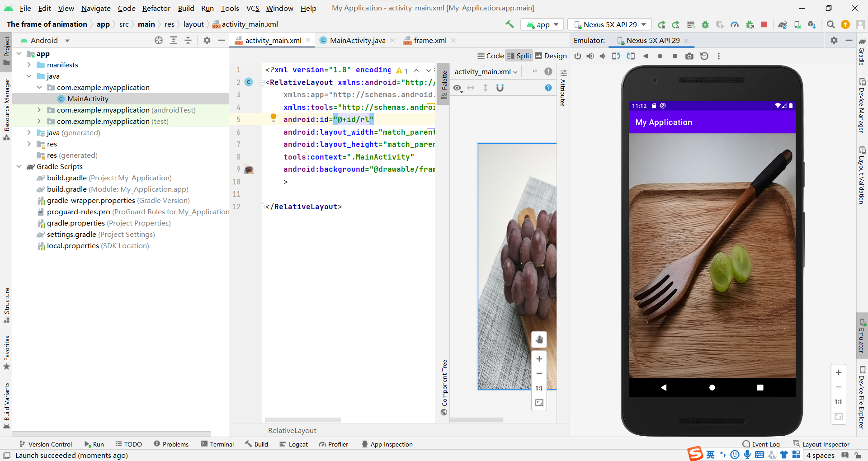Zoom in the emulator using plus control
This screenshot has height=461, width=868.
839,372
